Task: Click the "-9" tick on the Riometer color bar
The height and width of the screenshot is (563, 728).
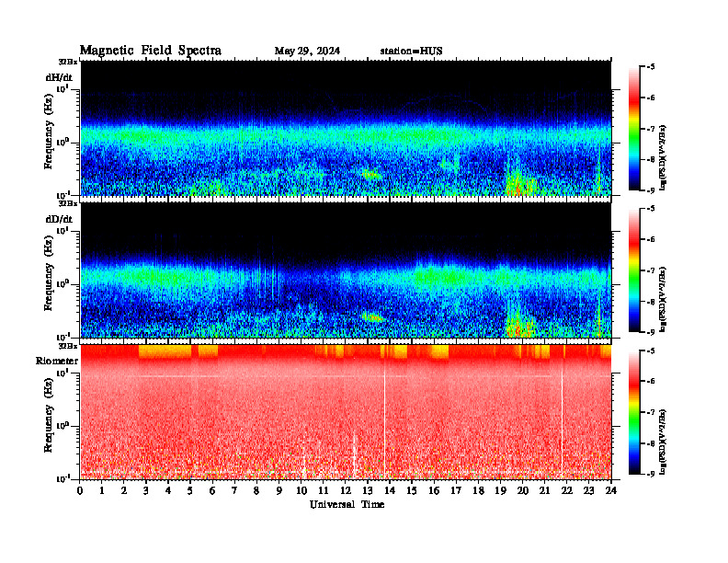Action: (x=651, y=475)
